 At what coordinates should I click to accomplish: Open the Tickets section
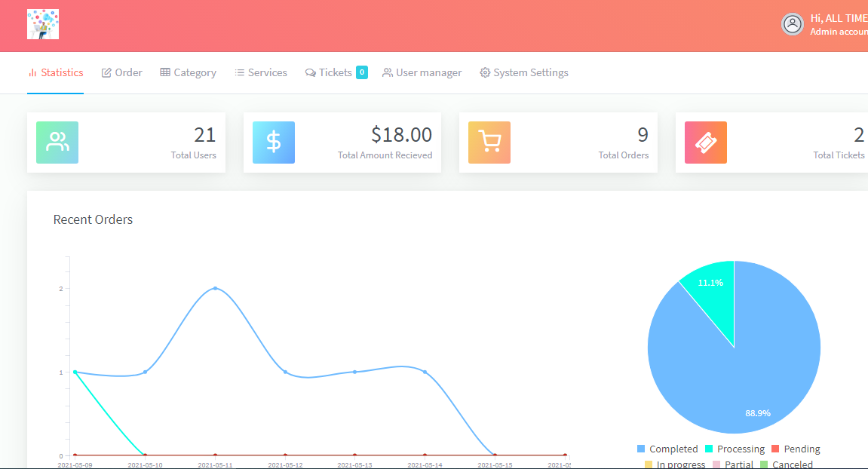329,72
